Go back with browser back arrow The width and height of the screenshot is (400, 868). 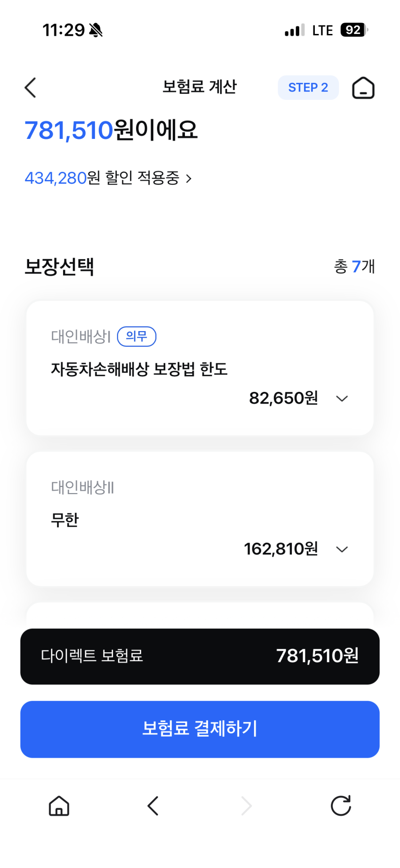[x=153, y=805]
